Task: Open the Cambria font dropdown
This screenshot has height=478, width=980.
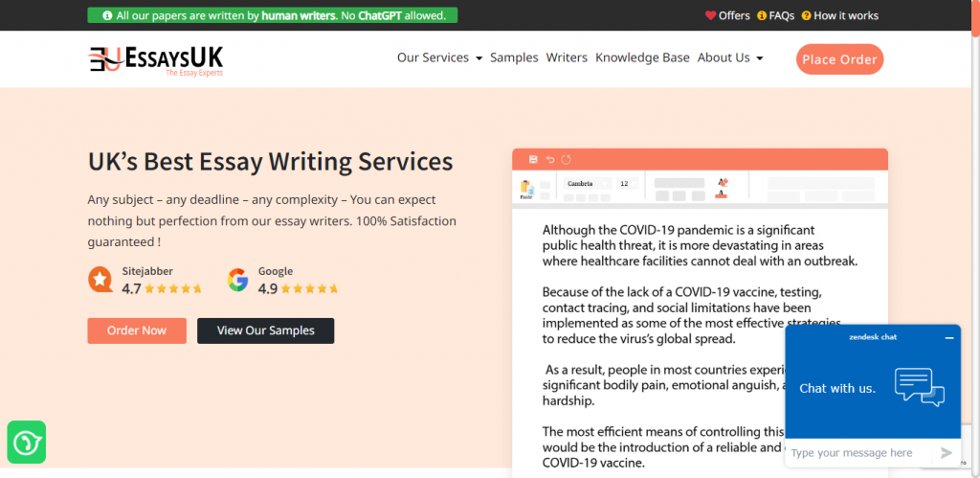Action: coord(588,183)
